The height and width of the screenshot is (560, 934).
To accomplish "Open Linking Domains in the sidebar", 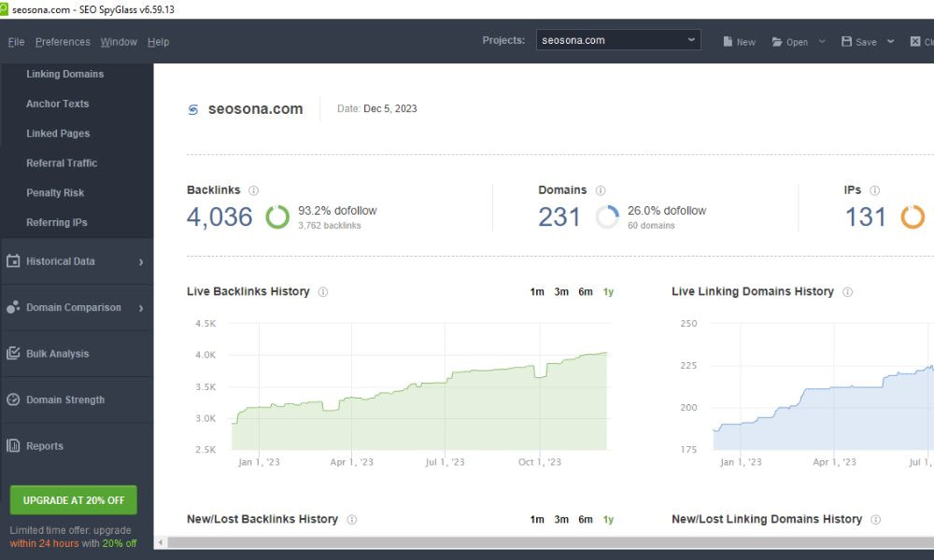I will click(65, 74).
